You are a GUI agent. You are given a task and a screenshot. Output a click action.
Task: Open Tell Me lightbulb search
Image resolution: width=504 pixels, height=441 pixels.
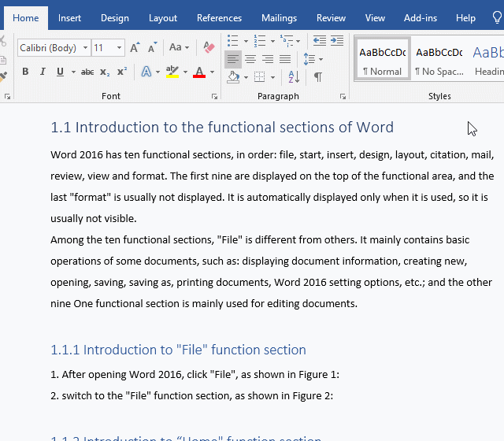pos(497,17)
